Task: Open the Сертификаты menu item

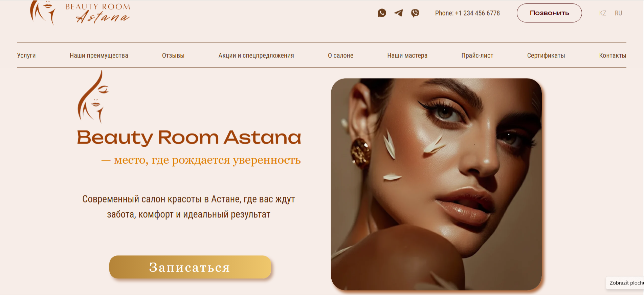Action: tap(546, 56)
